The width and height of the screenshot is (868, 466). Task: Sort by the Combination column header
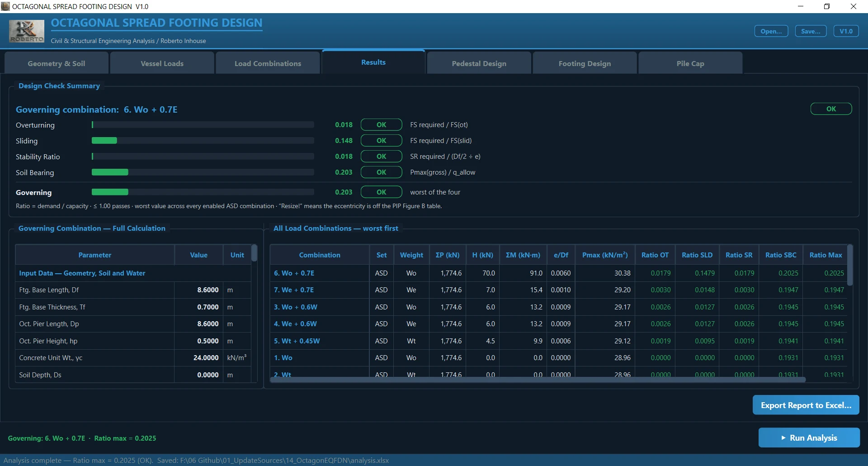click(x=320, y=255)
